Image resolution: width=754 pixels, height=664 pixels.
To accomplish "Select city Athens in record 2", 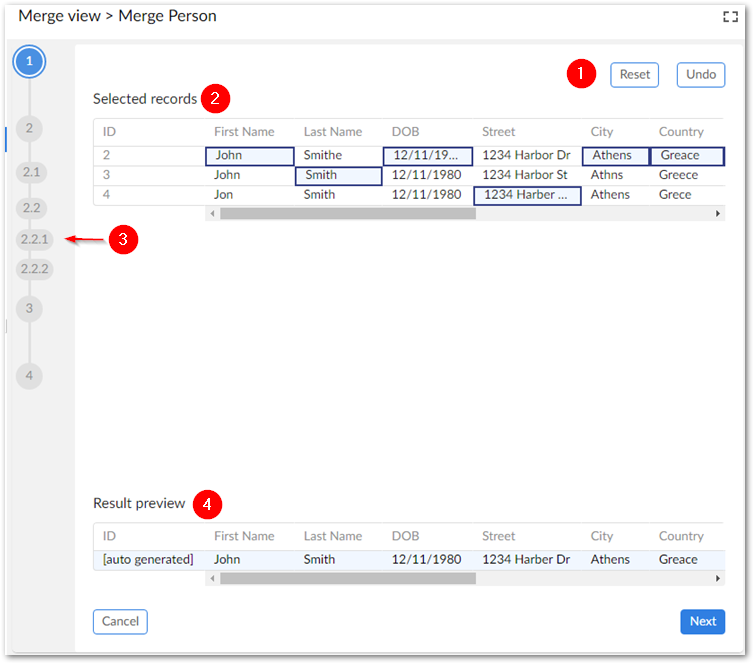I will pos(614,156).
